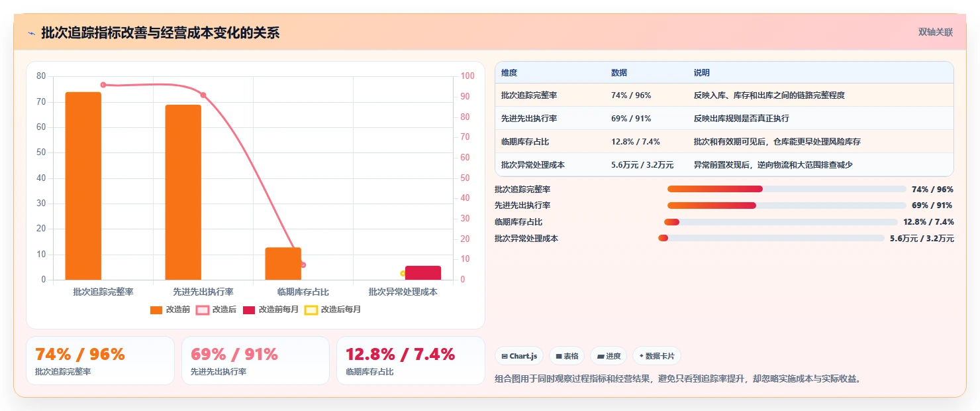Click the orange 改造前 legend color box
Image resolution: width=980 pixels, height=411 pixels.
[x=156, y=310]
